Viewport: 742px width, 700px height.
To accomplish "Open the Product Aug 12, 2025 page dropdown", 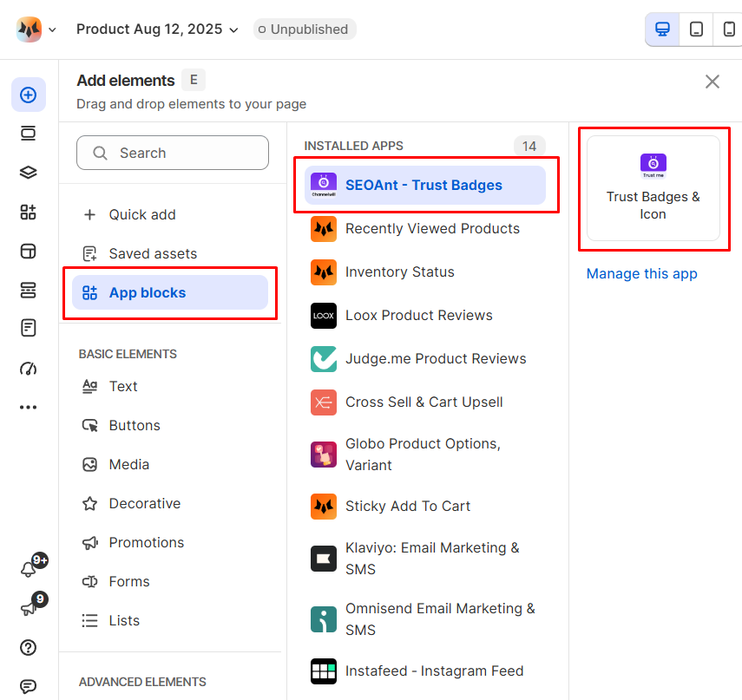I will pyautogui.click(x=157, y=29).
